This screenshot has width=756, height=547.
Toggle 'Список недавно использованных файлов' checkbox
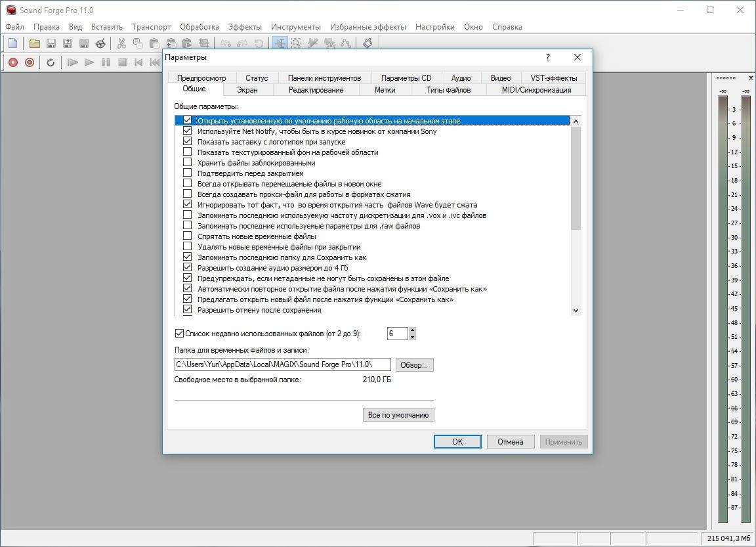pos(179,334)
